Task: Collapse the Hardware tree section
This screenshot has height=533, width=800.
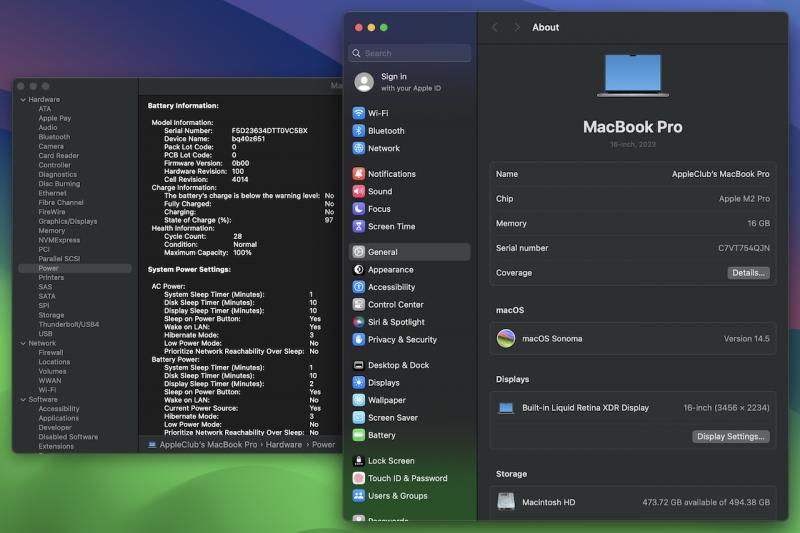Action: pos(22,100)
